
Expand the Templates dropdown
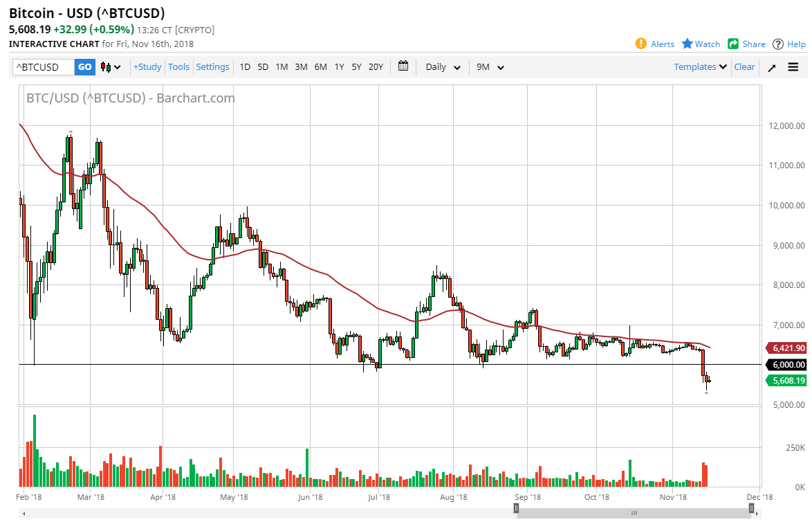click(x=699, y=66)
